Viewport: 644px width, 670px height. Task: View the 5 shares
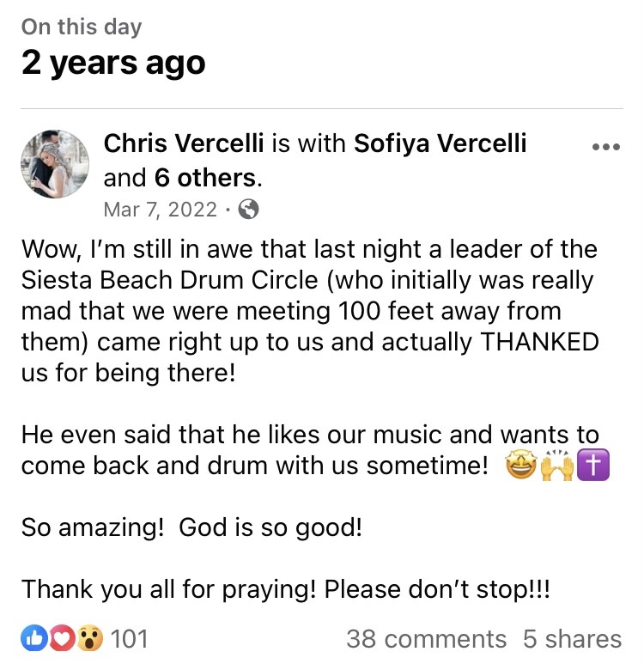click(x=572, y=639)
